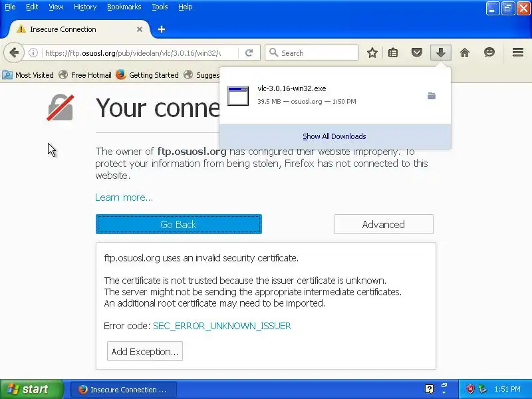
Task: Click the Add Exception... button
Action: [145, 352]
